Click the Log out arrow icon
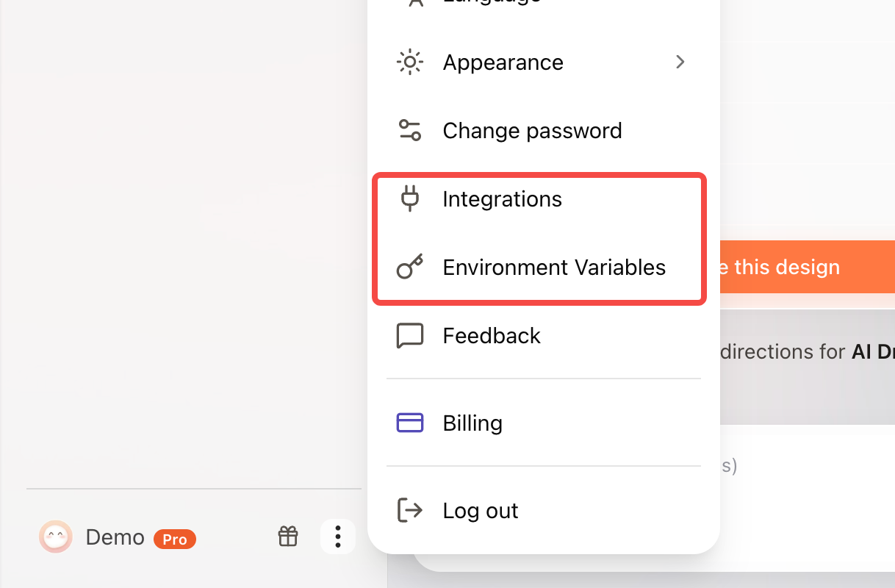Image resolution: width=895 pixels, height=588 pixels. [x=409, y=510]
